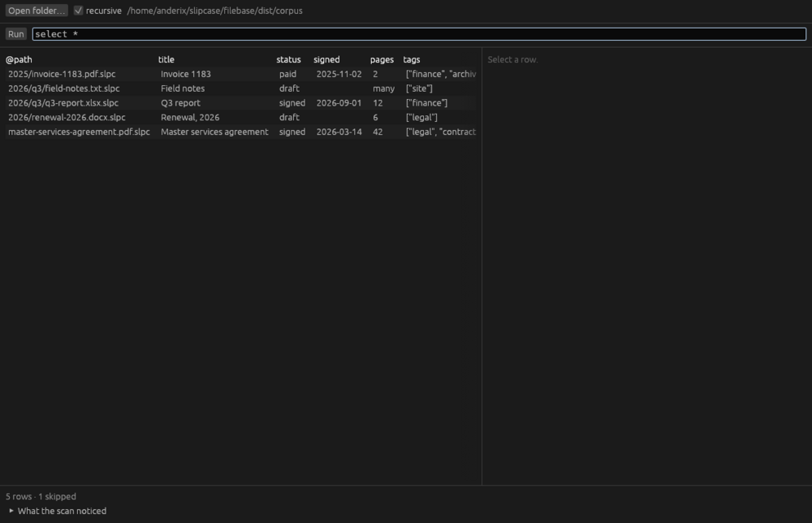Click the ["finance"] tags cell of Q3 report
This screenshot has height=523, width=812.
click(427, 103)
